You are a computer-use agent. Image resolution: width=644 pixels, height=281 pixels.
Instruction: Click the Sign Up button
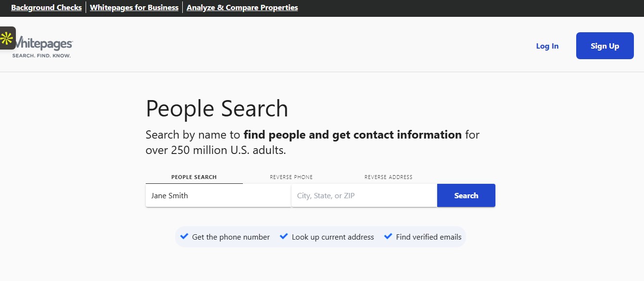(x=604, y=46)
